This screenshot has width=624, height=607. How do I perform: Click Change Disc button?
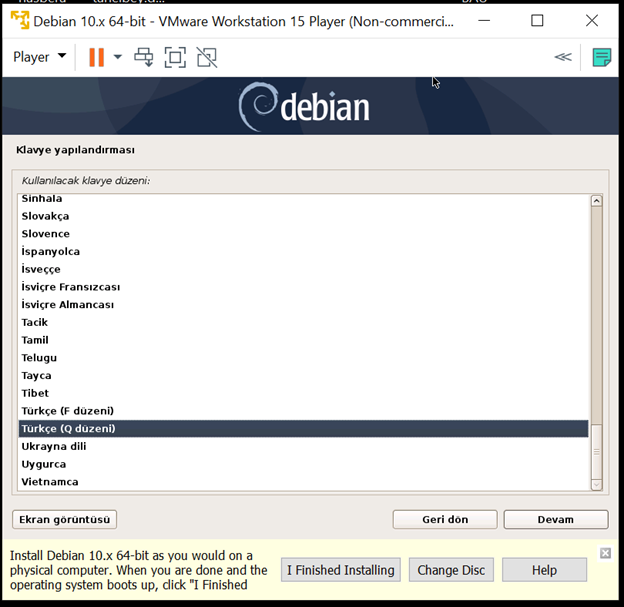pos(451,570)
